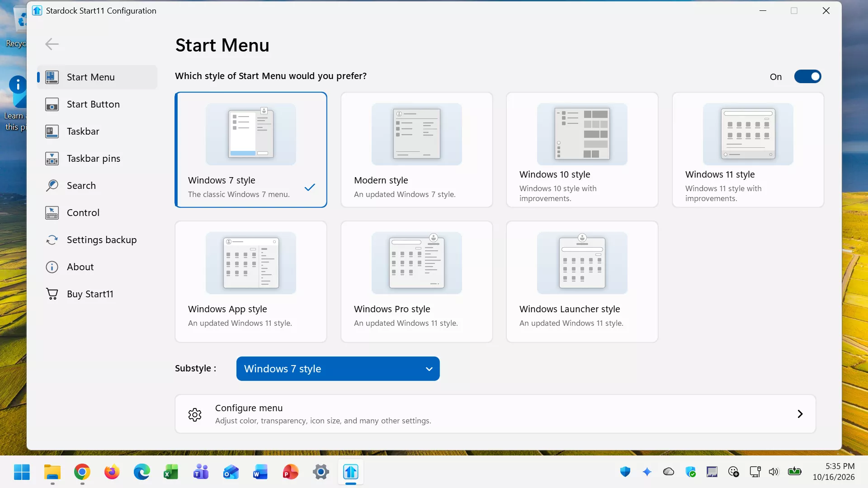Go to the Taskbar settings section
Viewport: 868px width, 488px height.
[x=97, y=131]
